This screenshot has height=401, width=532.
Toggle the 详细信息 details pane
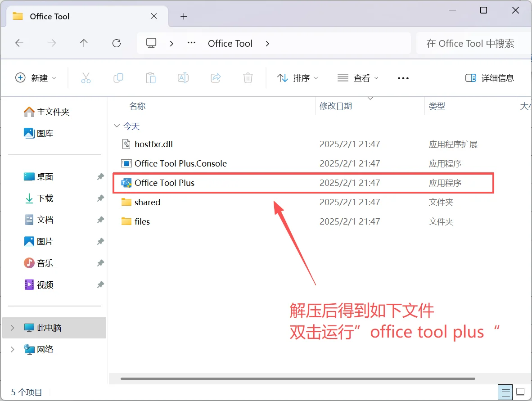tap(490, 77)
